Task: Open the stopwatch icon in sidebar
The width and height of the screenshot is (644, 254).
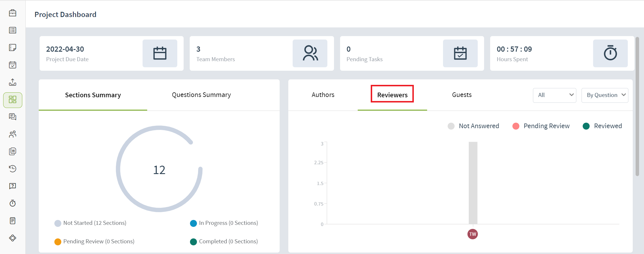Action: click(13, 203)
